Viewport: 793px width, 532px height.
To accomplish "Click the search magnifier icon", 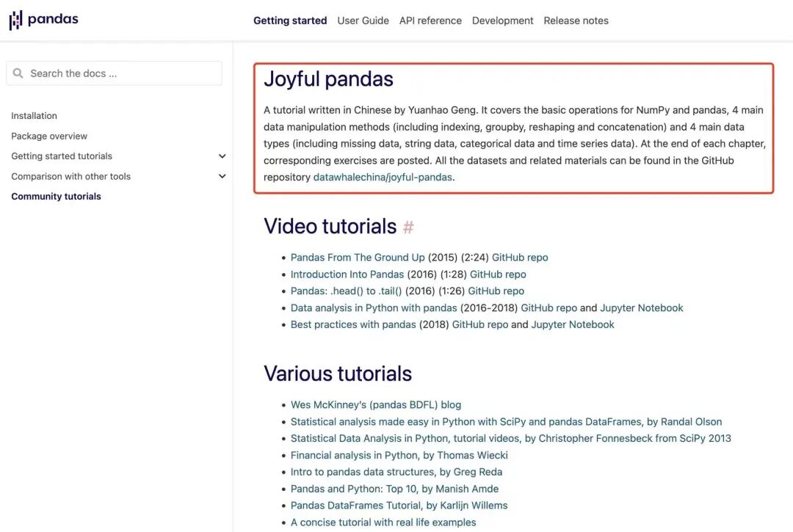I will pos(18,73).
